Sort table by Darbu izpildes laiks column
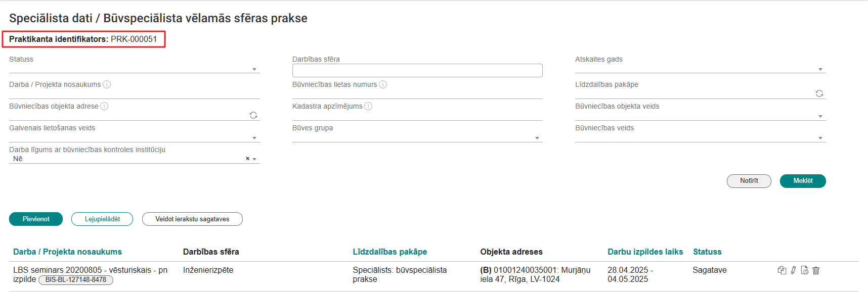Image resolution: width=868 pixels, height=292 pixels. (x=645, y=252)
